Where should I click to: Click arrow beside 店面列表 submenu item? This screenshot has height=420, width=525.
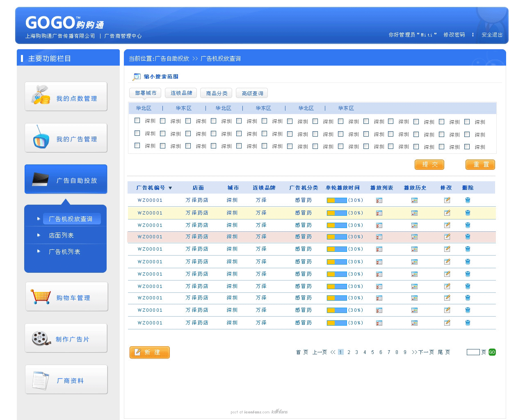pos(39,235)
